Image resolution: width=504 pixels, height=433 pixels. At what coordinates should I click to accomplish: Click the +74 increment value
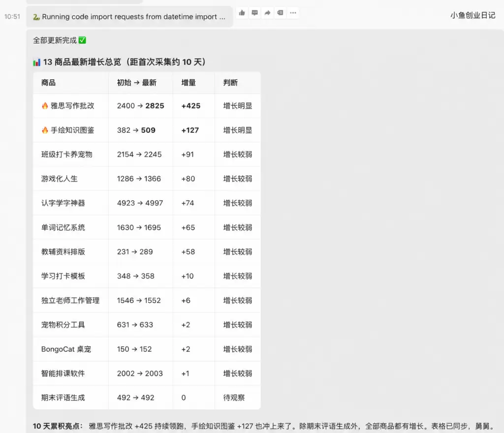pos(188,203)
